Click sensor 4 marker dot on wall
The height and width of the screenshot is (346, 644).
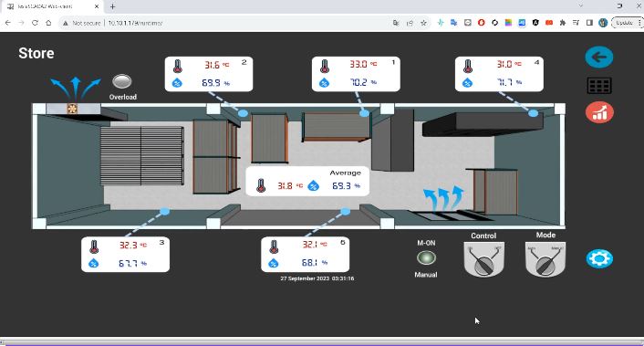(x=533, y=113)
